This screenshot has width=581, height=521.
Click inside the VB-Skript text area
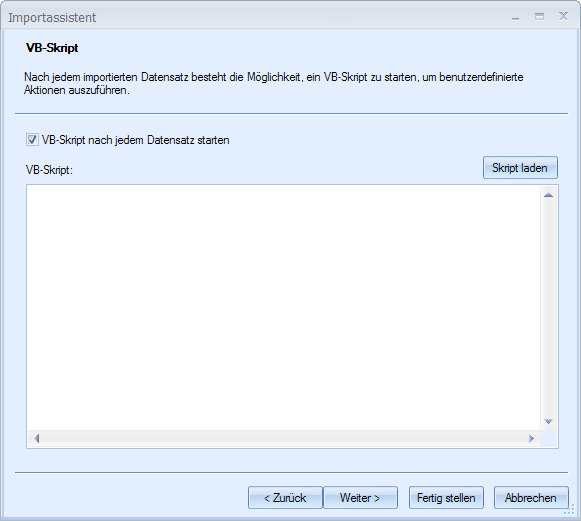pyautogui.click(x=283, y=308)
